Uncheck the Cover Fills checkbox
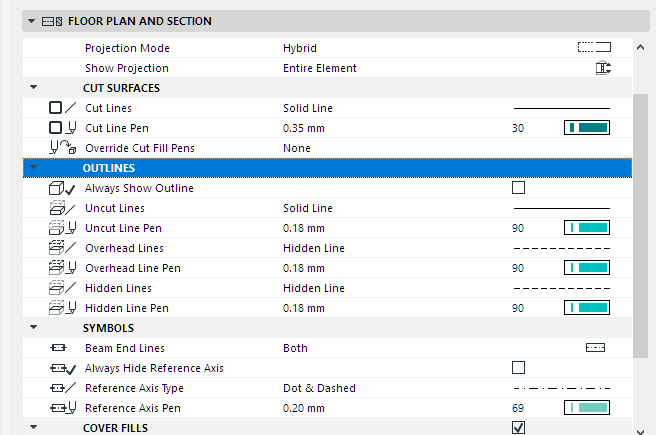Image resolution: width=656 pixels, height=435 pixels. point(518,428)
